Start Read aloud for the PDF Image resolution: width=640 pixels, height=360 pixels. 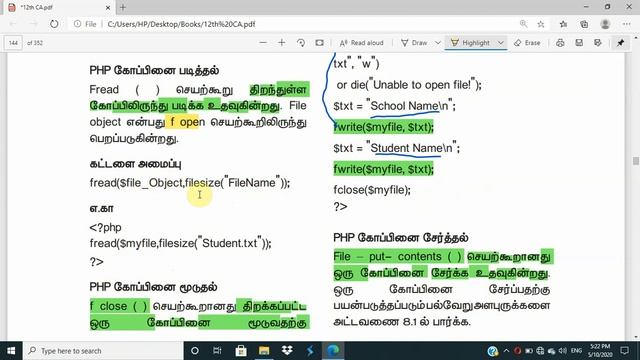[x=362, y=43]
